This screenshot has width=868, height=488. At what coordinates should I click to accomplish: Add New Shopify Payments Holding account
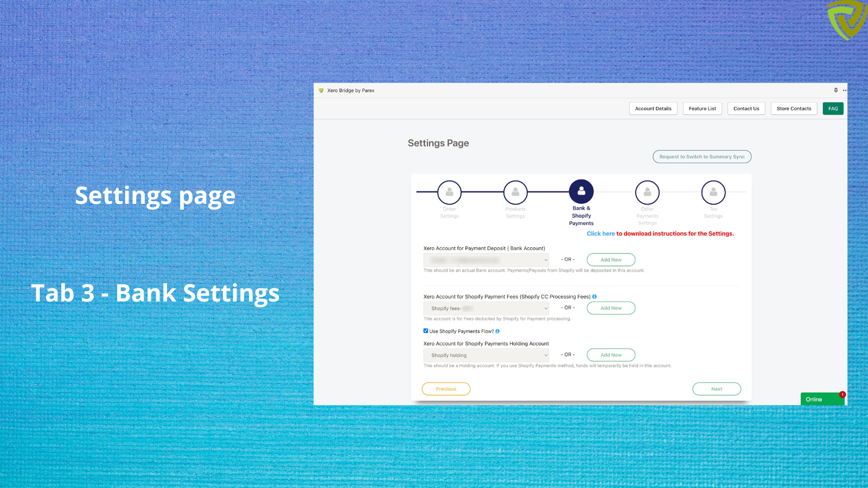611,355
